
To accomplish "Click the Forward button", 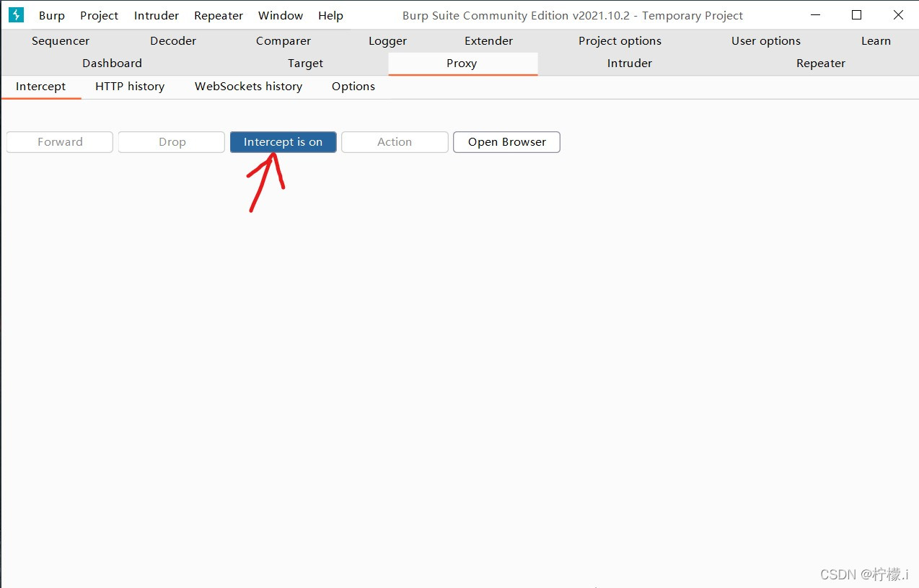I will pos(60,142).
